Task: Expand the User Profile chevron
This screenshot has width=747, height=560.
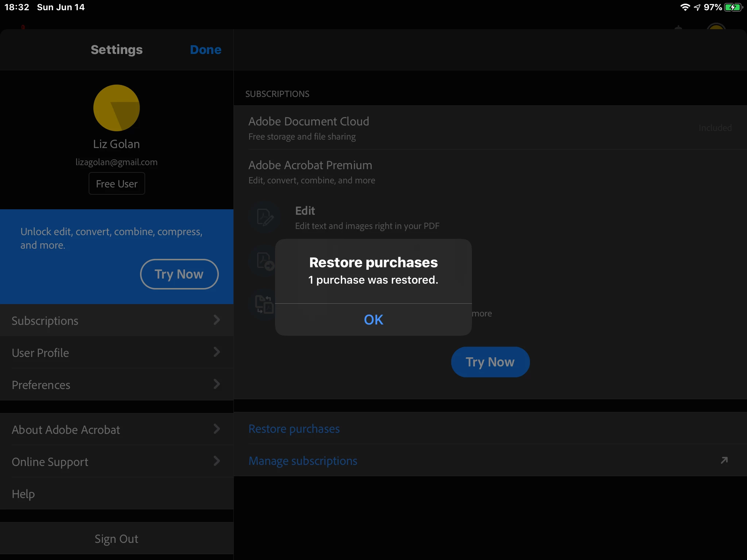Action: (217, 352)
